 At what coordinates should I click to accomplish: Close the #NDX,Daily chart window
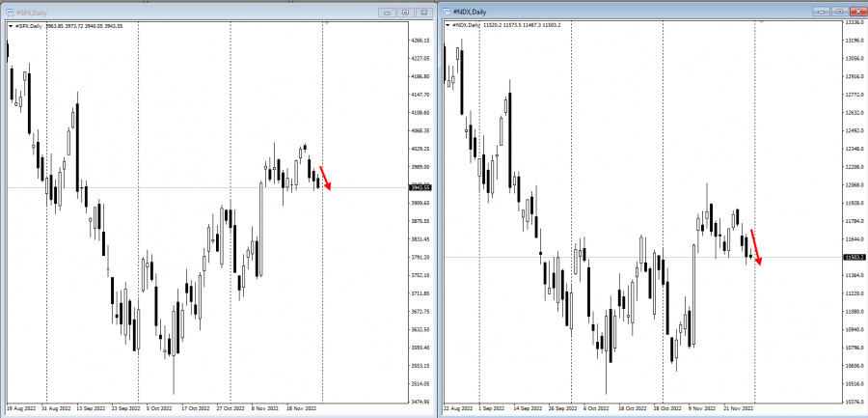856,12
